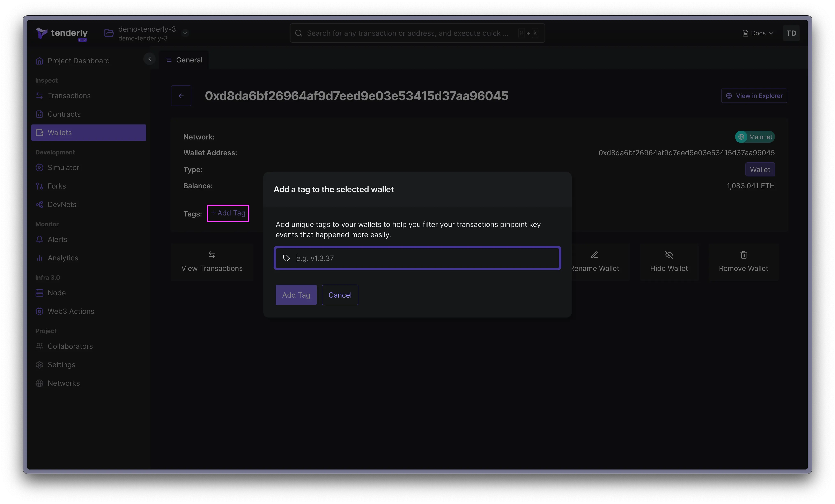Open Analytics in sidebar
The width and height of the screenshot is (835, 504).
click(89, 258)
